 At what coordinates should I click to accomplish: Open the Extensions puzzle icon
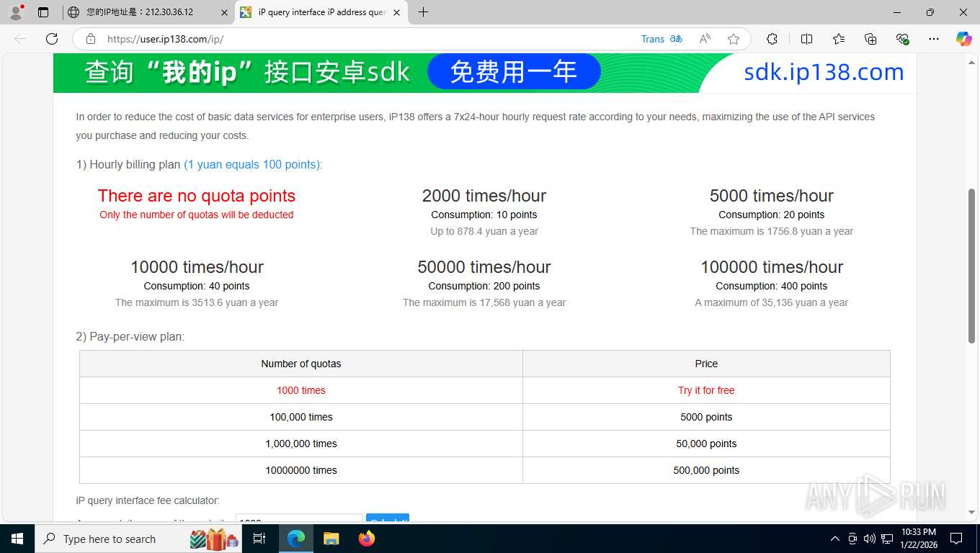click(772, 39)
